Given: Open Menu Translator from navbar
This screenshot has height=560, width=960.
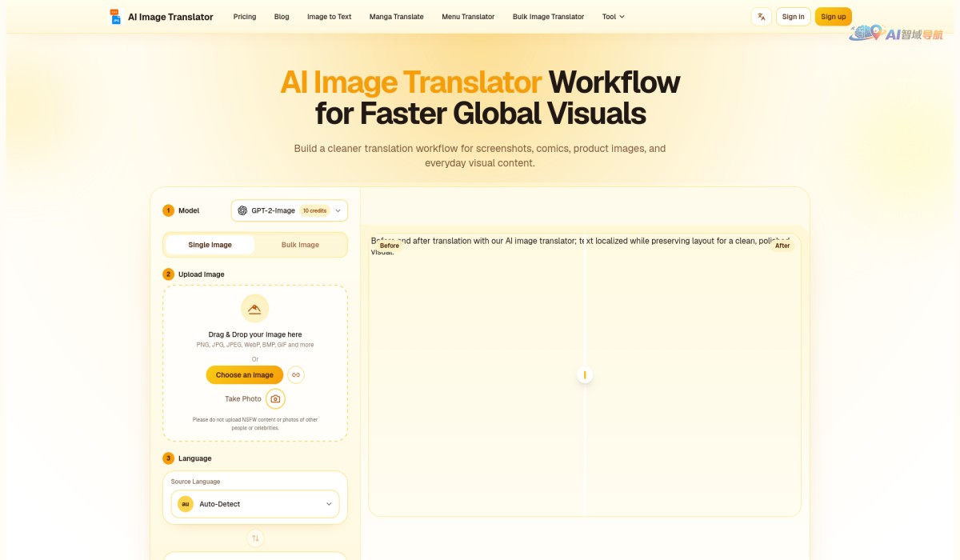Looking at the screenshot, I should (x=468, y=17).
